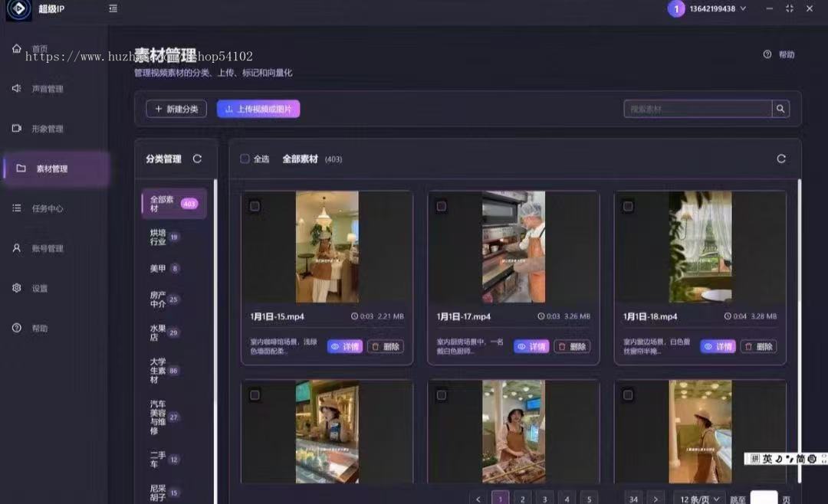Collapse sidebar with the menu toggle icon
Image resolution: width=828 pixels, height=504 pixels.
pyautogui.click(x=113, y=8)
